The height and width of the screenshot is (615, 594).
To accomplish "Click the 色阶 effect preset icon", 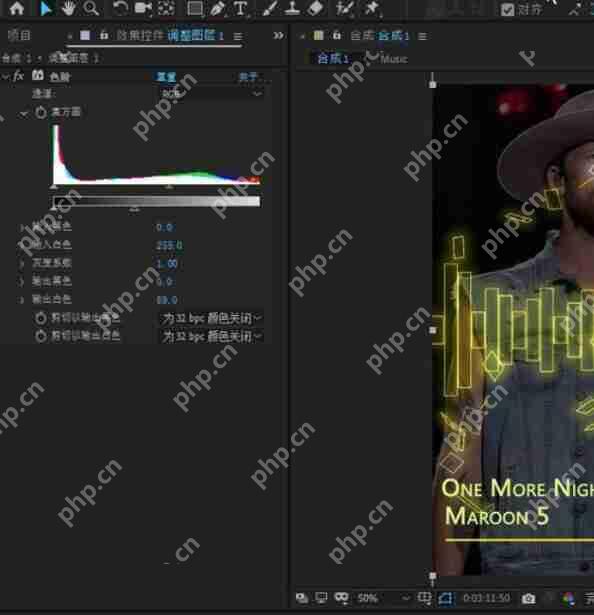I will (x=38, y=75).
